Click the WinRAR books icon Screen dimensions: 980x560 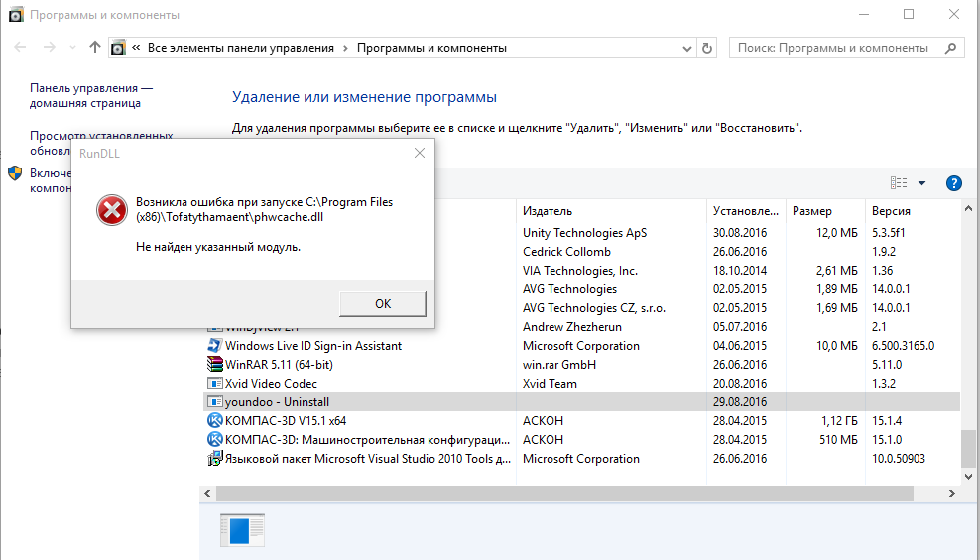(214, 364)
